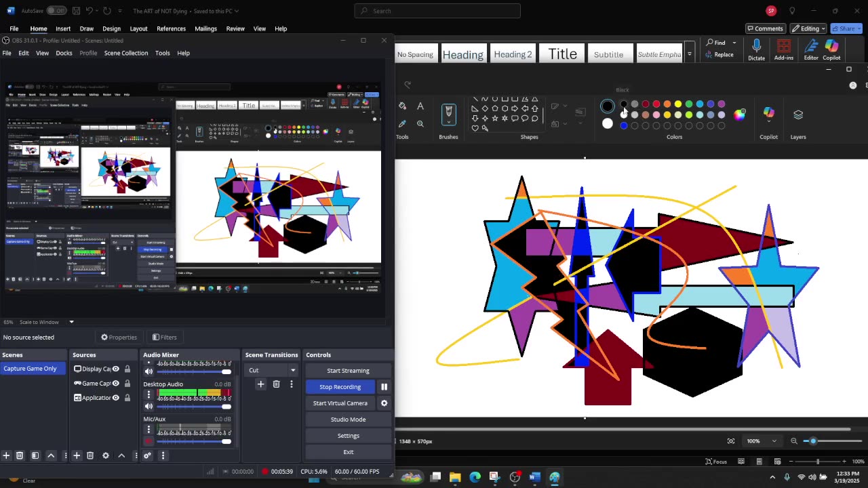Configure the virtual camera gear icon
The image size is (868, 488).
click(384, 403)
